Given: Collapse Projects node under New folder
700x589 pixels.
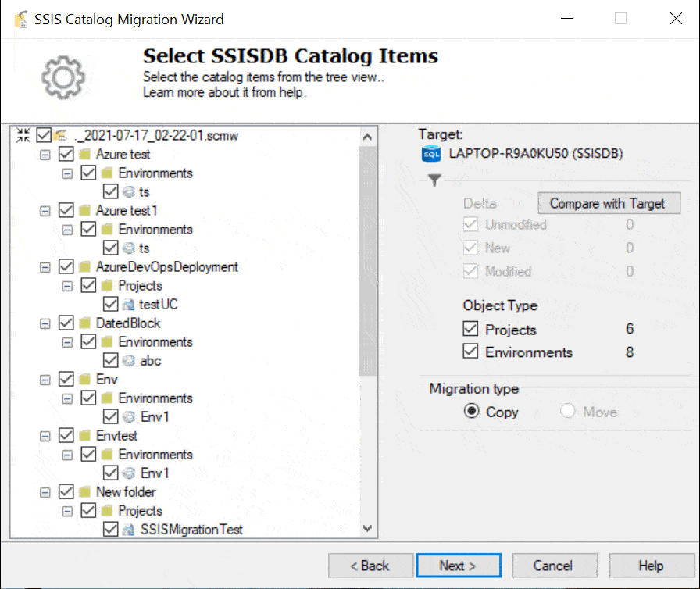Looking at the screenshot, I should coord(67,511).
